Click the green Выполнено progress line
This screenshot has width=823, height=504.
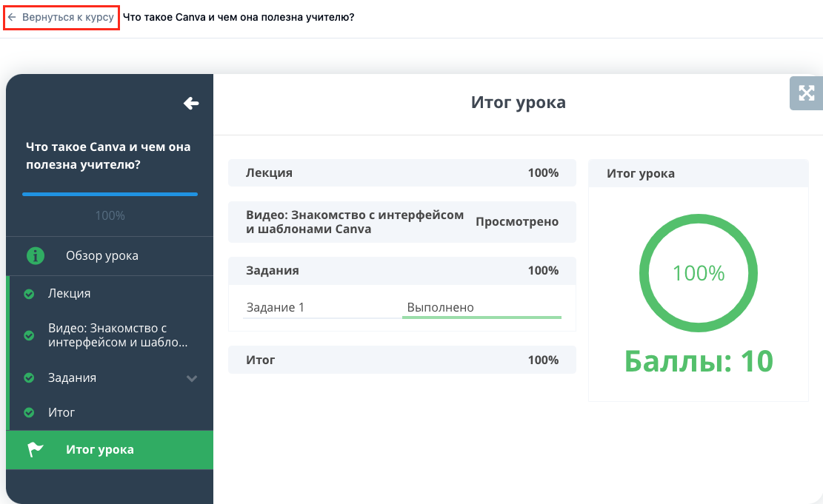click(482, 317)
